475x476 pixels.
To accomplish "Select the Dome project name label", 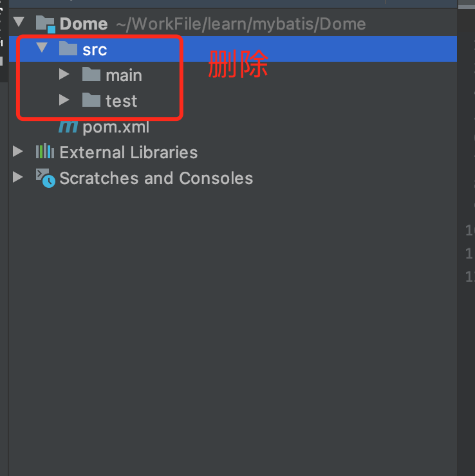I will [x=84, y=24].
